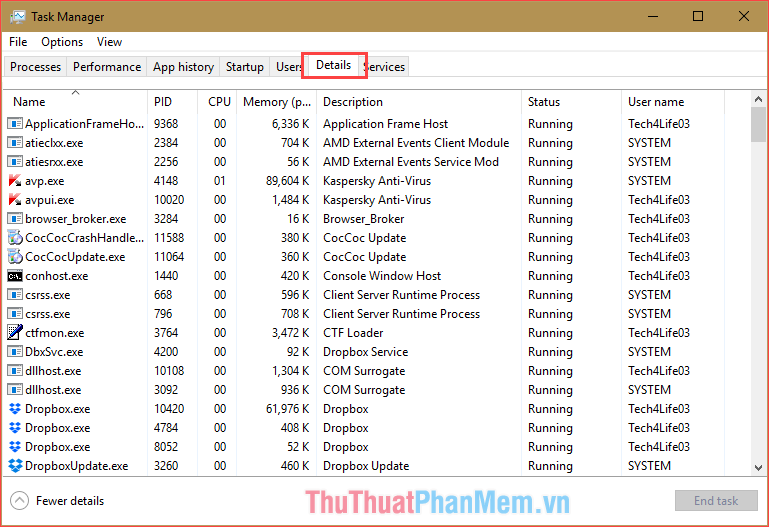Switch to the Processes tab

(x=35, y=67)
